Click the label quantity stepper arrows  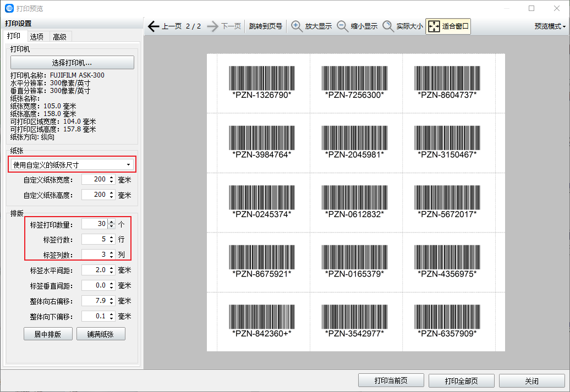(112, 224)
